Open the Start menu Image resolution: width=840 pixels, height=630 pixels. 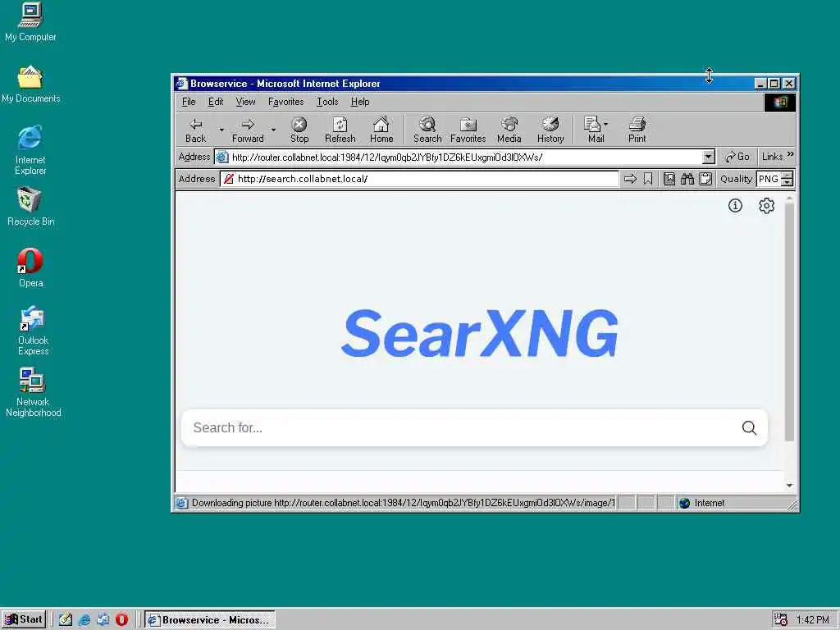pos(24,619)
